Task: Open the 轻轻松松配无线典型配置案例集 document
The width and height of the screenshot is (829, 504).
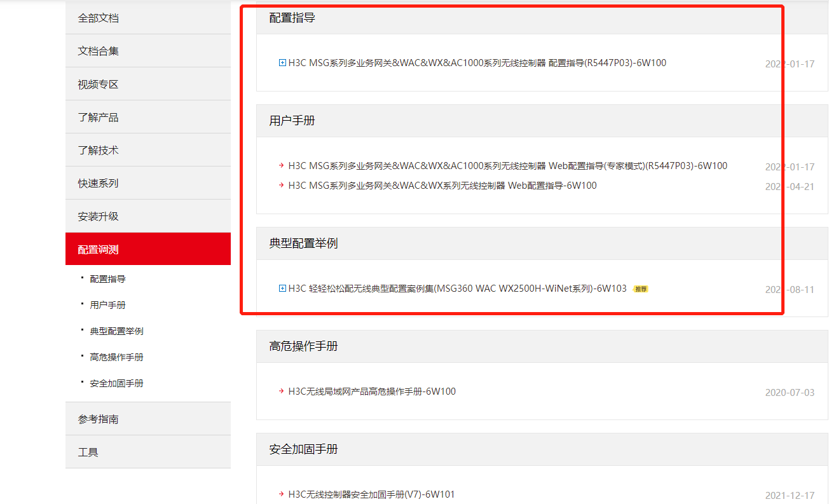Action: 458,289
